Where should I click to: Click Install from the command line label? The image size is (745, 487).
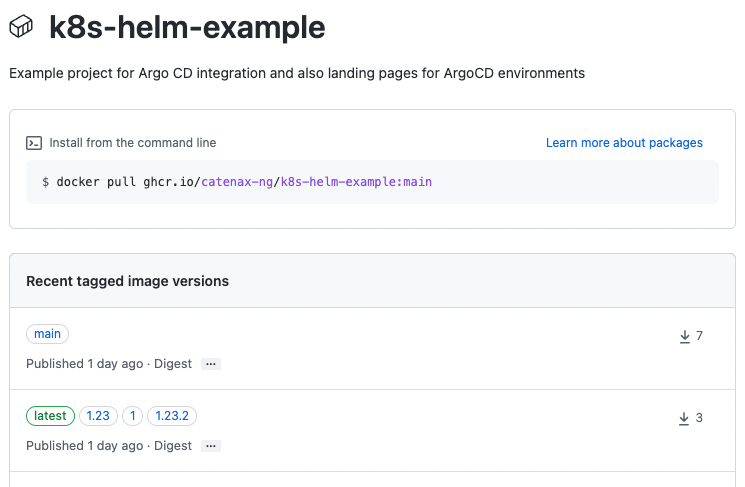133,143
